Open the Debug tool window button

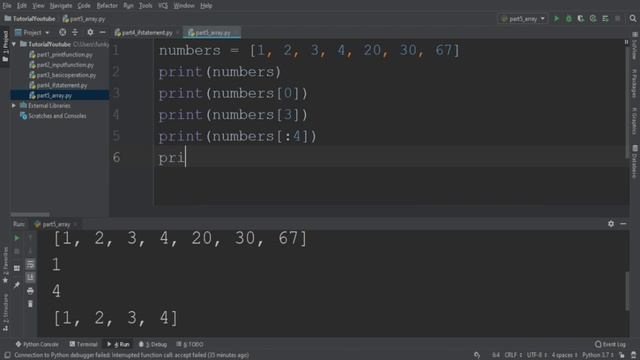[153, 344]
